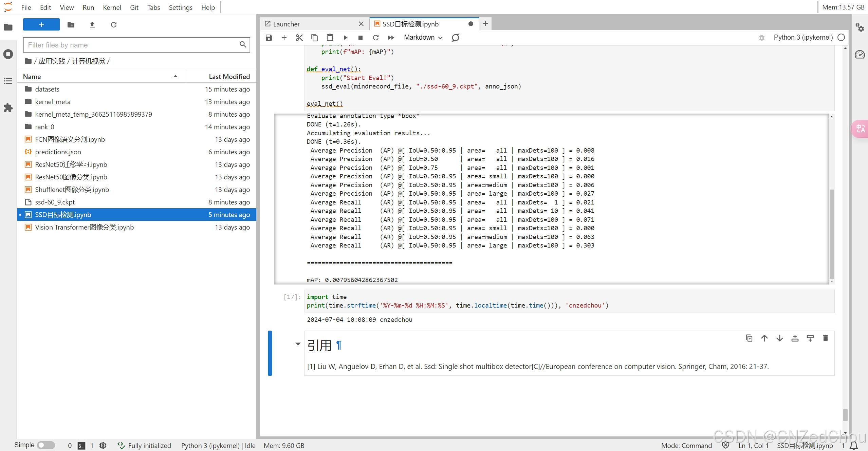Cut the selected cell with scissors icon

pos(299,38)
